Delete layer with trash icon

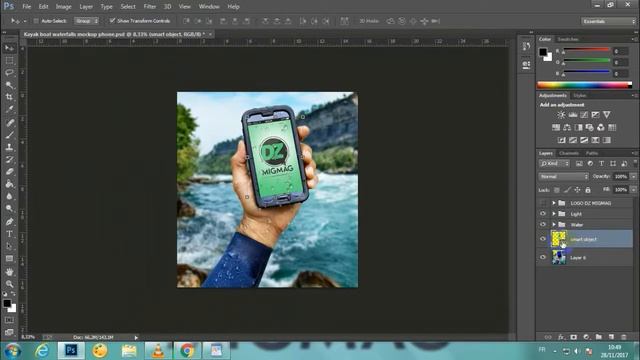[623, 337]
